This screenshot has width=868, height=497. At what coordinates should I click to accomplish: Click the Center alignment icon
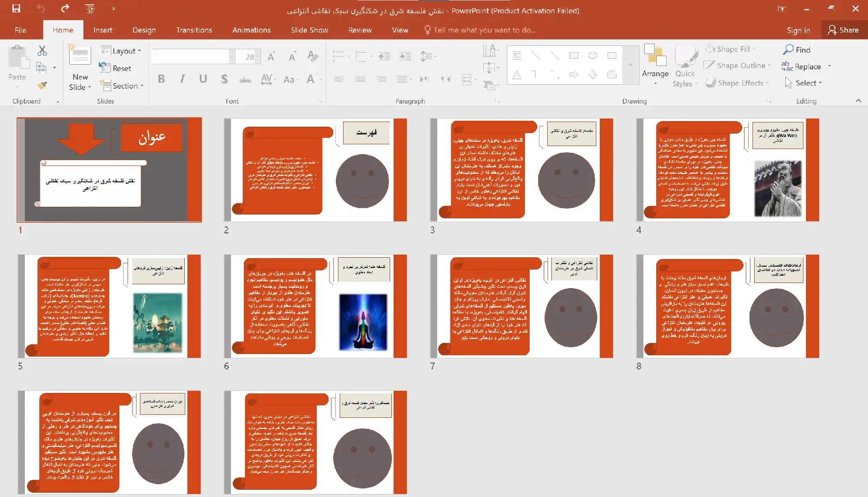tap(360, 79)
